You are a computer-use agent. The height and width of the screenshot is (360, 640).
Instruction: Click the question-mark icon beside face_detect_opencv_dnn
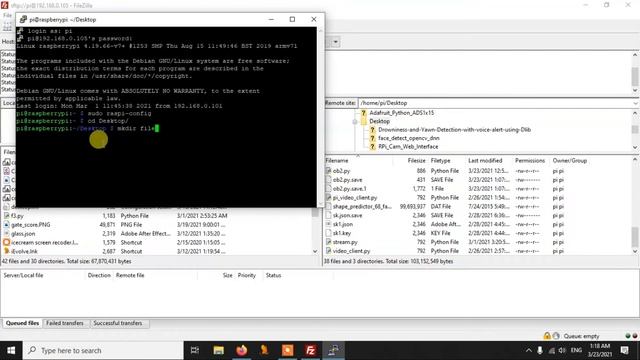(x=372, y=138)
